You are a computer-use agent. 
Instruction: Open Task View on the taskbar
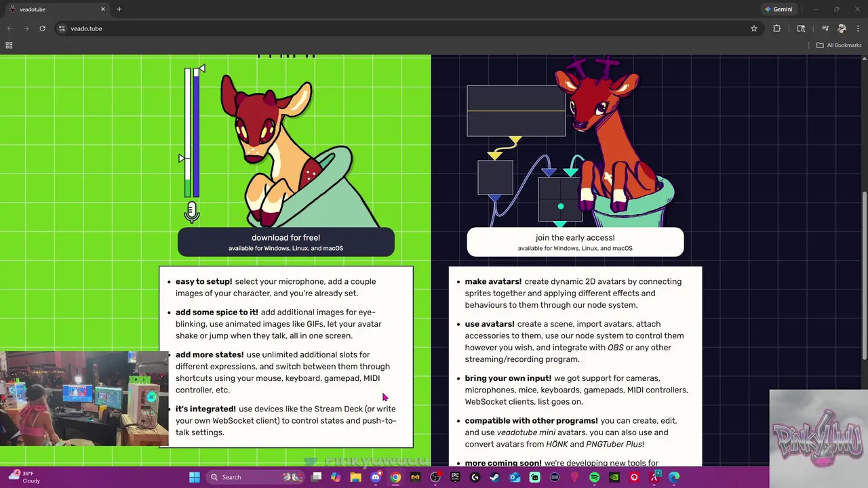coord(316,477)
